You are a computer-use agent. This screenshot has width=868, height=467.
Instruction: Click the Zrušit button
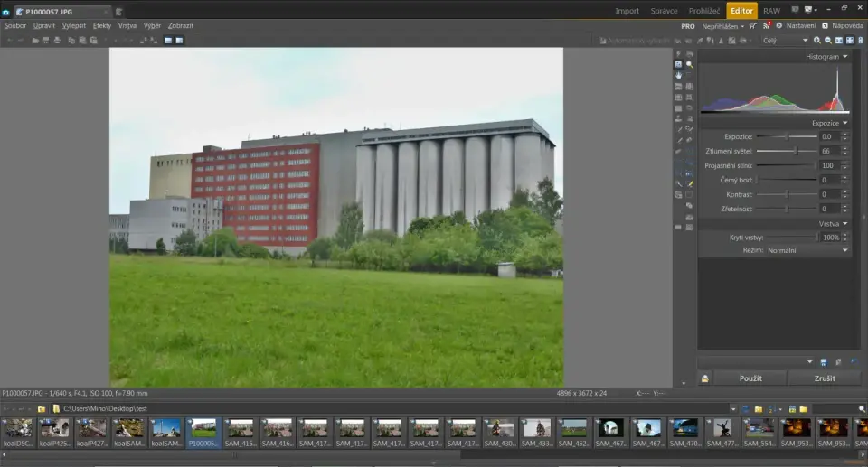(824, 378)
